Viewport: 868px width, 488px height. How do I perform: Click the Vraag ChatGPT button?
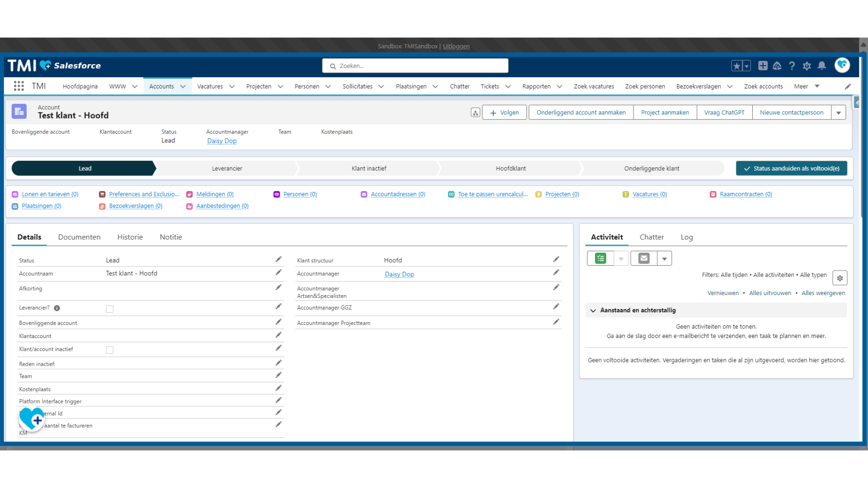coord(724,113)
